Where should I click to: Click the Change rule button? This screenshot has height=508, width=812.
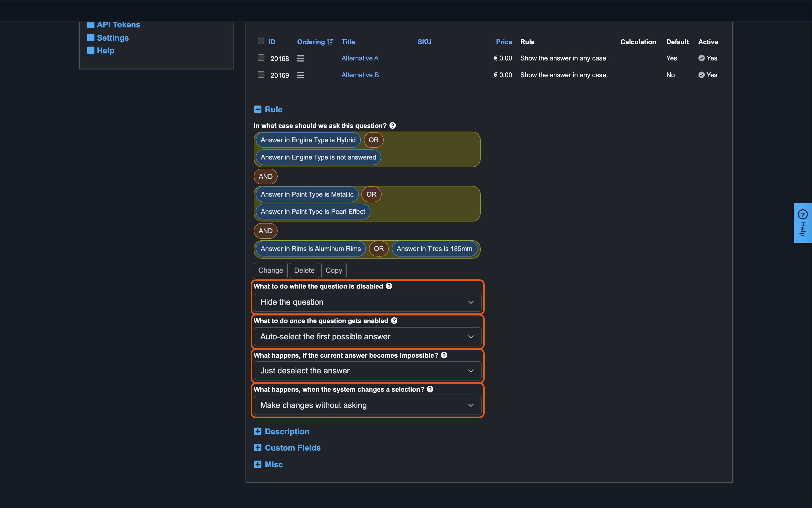coord(270,271)
